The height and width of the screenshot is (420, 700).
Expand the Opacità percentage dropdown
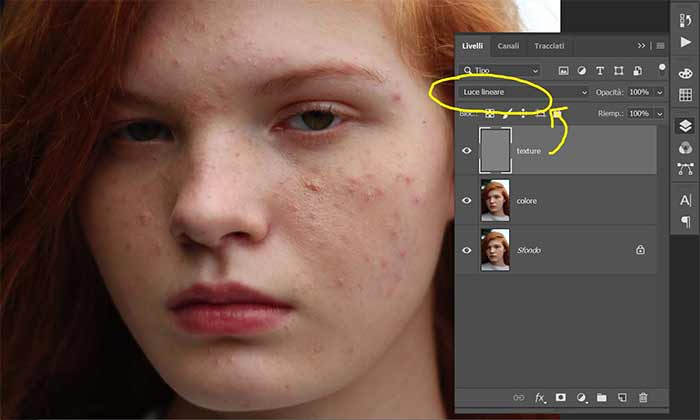pos(661,92)
